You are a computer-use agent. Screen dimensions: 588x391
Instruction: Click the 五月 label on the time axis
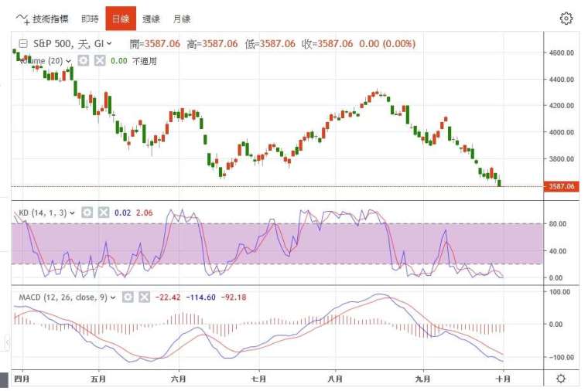coord(98,379)
